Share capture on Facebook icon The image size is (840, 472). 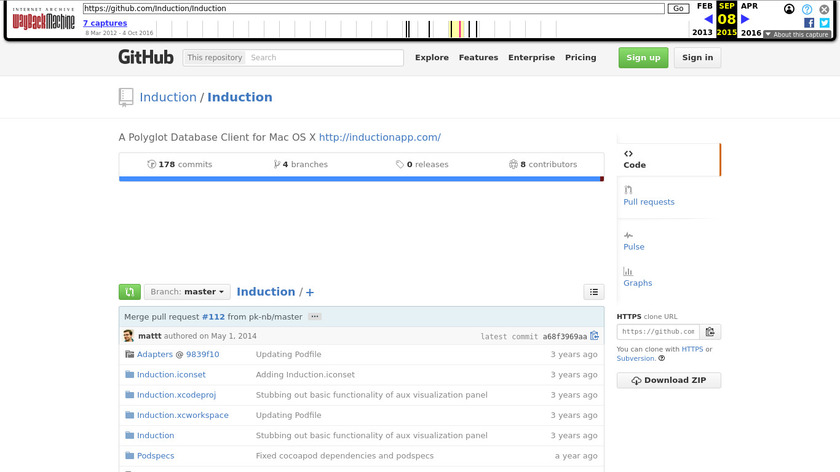pyautogui.click(x=809, y=23)
